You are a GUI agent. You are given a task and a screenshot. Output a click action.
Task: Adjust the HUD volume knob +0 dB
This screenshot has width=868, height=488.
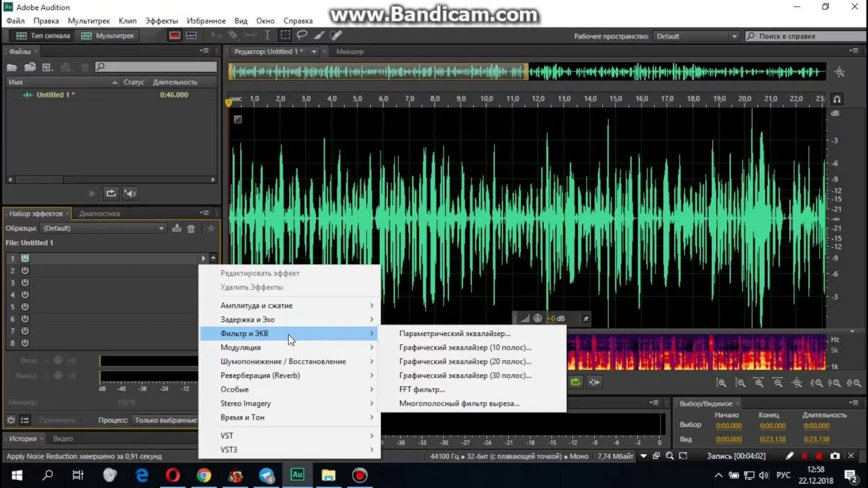tap(538, 318)
